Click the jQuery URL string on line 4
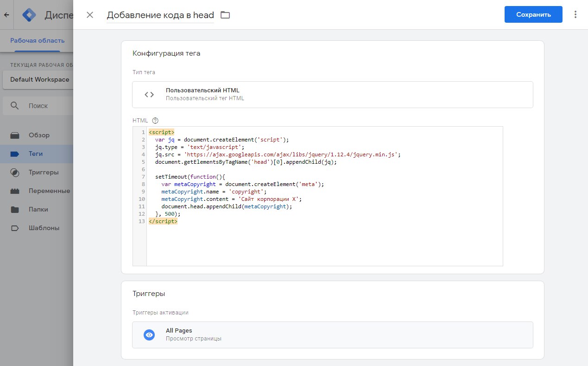This screenshot has width=588, height=366. (x=292, y=154)
